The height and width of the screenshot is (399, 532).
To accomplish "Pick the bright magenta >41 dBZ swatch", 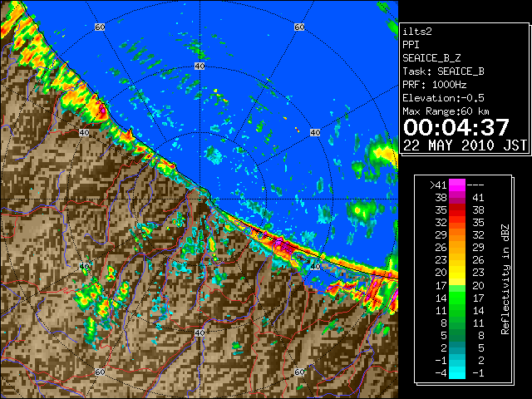I will tap(457, 185).
